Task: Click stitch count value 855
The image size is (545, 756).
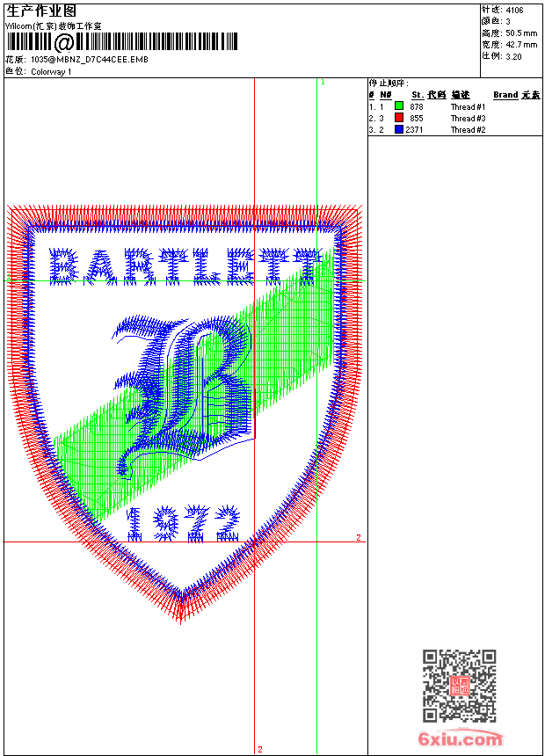Action: pyautogui.click(x=417, y=118)
